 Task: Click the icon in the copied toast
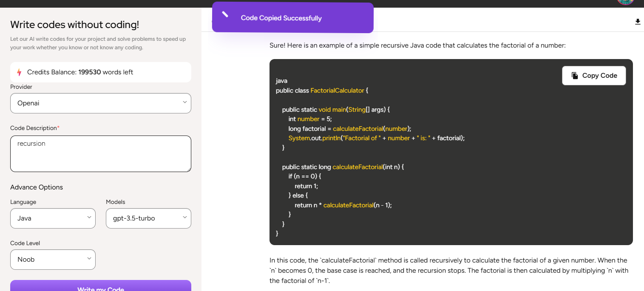coord(225,15)
